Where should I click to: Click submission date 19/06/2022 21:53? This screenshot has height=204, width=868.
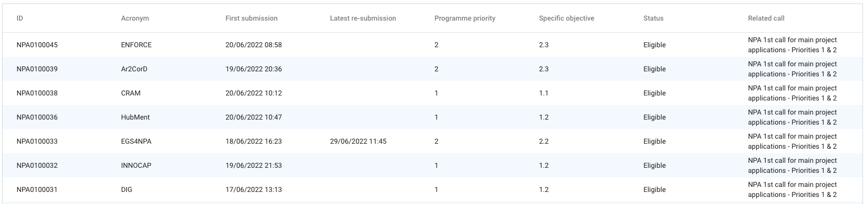pos(253,165)
